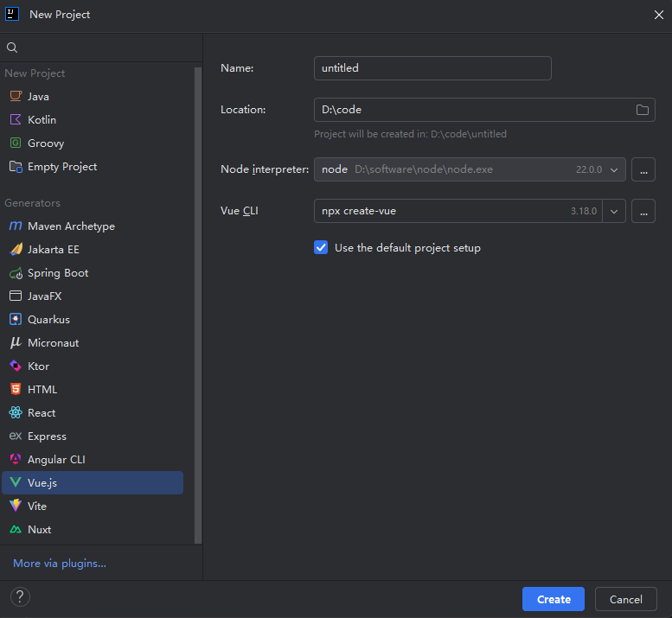Open Vue CLI combo box npx create-vue

tap(470, 211)
